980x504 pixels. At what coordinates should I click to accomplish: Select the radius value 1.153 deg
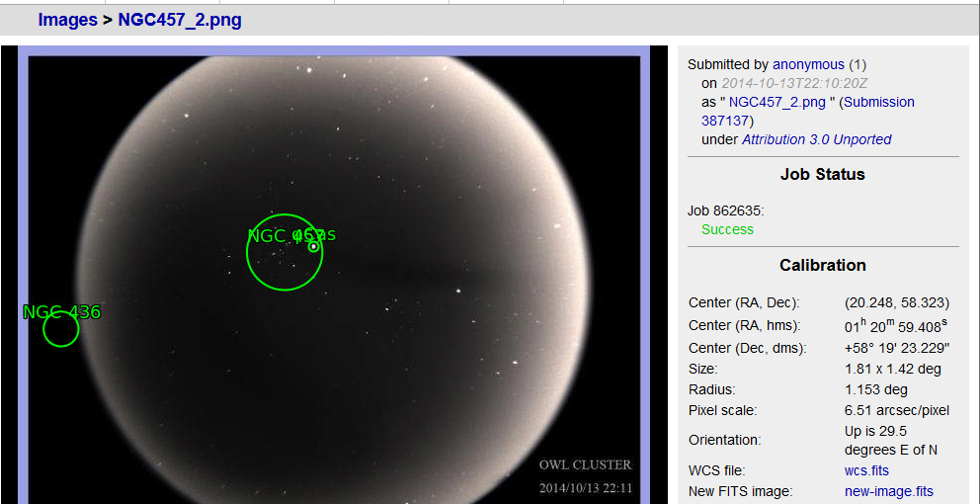(875, 389)
